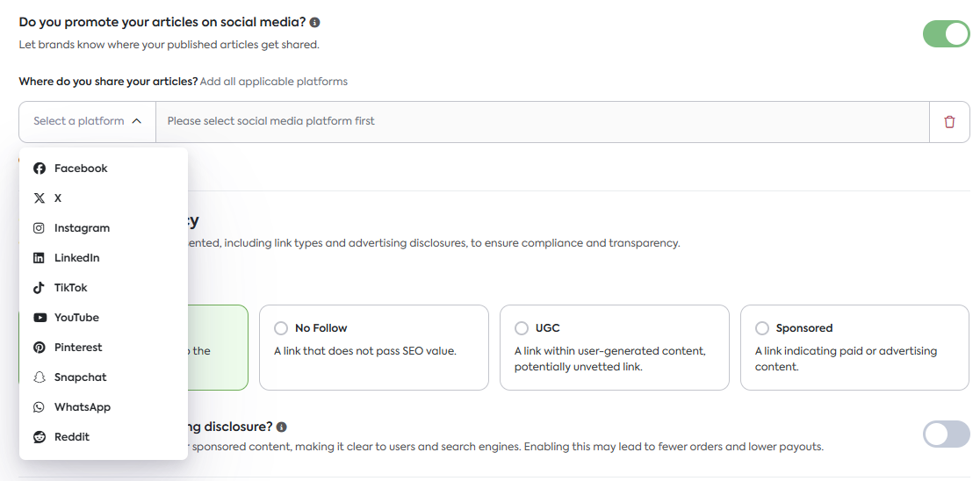Click the Facebook icon in platform list
The height and width of the screenshot is (481, 980).
click(x=40, y=169)
